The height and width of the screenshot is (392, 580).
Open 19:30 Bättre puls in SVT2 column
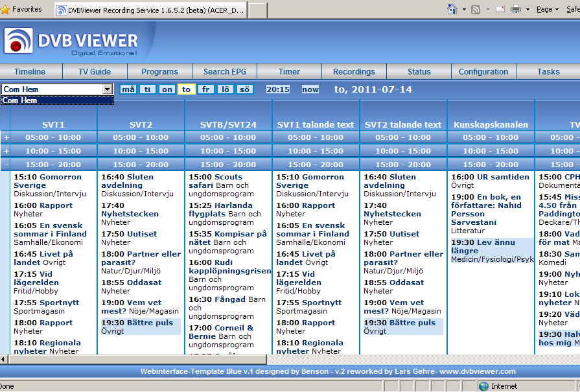(x=137, y=323)
